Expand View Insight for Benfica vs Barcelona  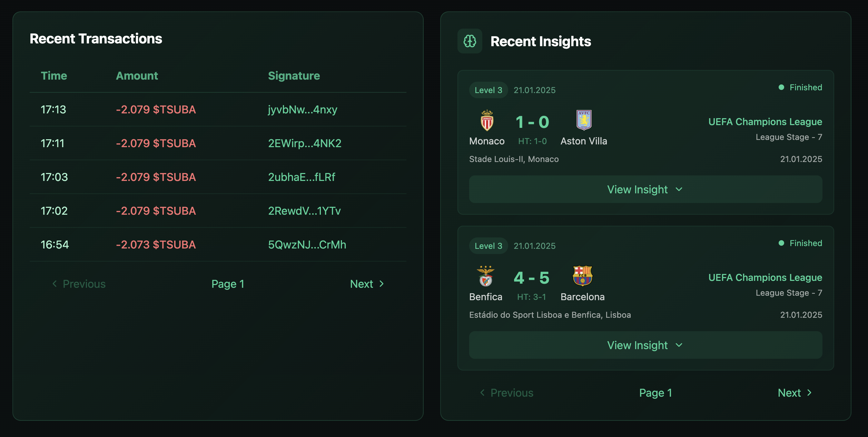(645, 345)
